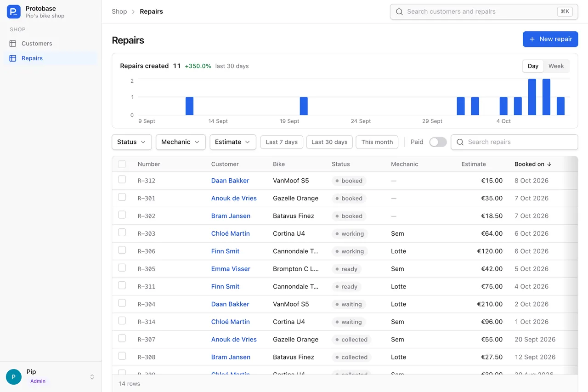Filter repairs by Last 30 days
The height and width of the screenshot is (392, 588).
[329, 142]
